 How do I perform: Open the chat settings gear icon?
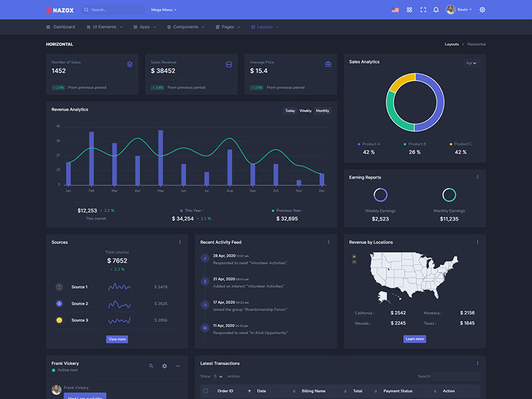164,366
